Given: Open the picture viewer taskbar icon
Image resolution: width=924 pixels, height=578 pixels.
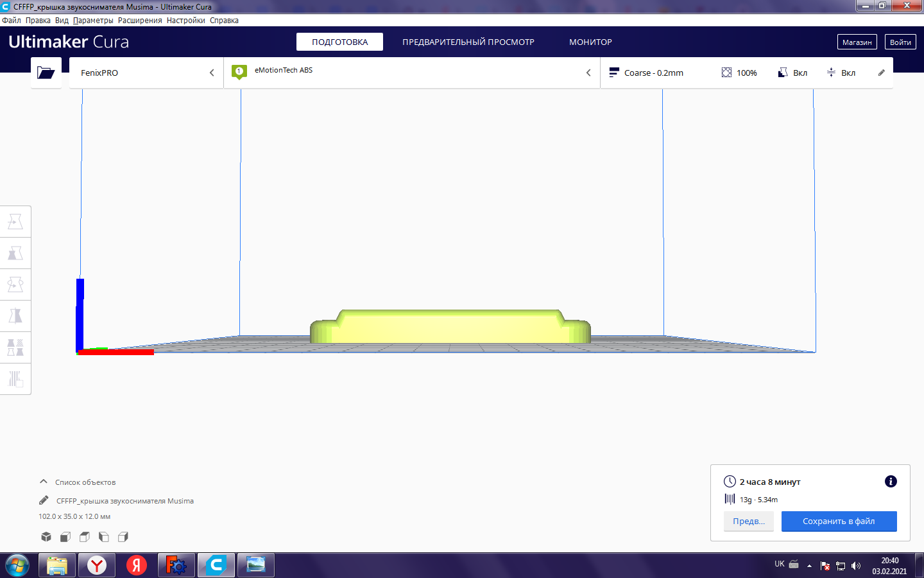Looking at the screenshot, I should [256, 565].
